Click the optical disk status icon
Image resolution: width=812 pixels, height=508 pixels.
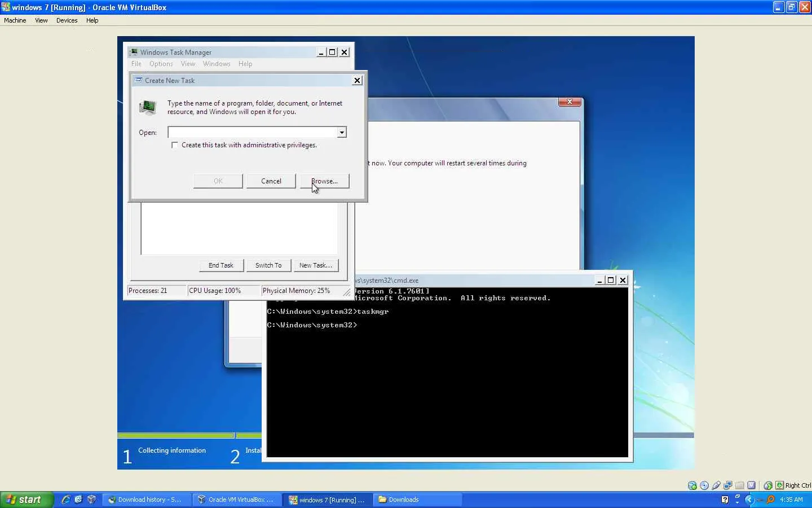(704, 485)
